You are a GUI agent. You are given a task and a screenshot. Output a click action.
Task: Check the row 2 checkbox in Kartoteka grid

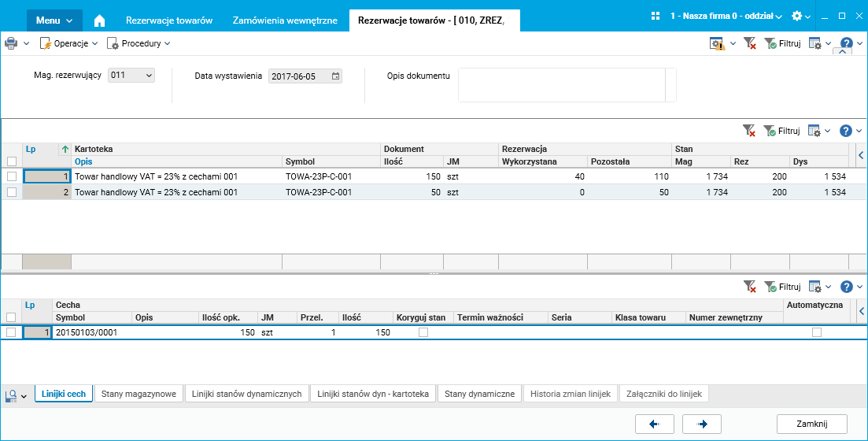(12, 192)
